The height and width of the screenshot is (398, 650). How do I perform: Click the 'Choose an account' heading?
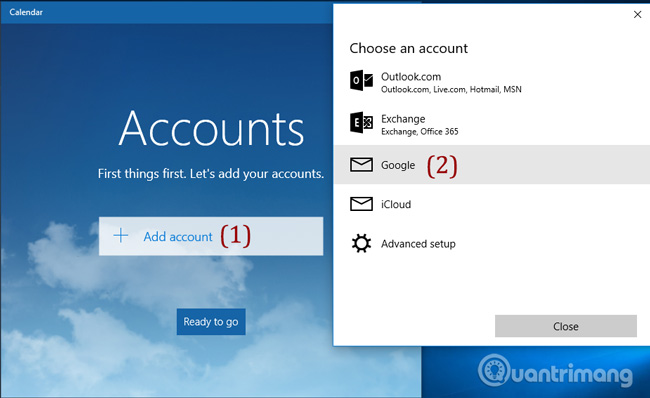(x=408, y=49)
